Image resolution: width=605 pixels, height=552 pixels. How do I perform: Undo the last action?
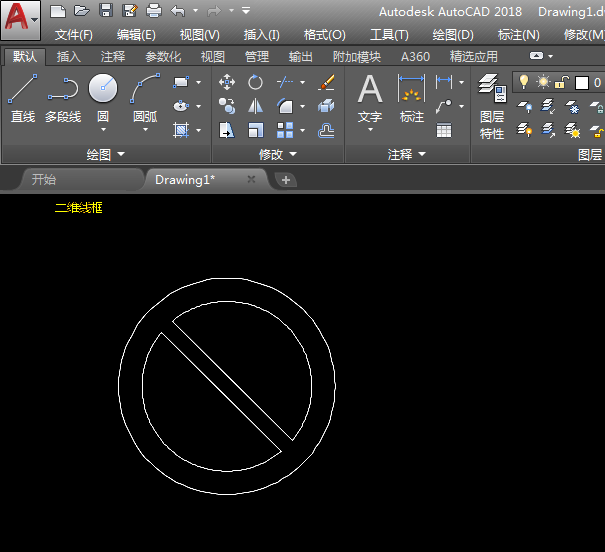[x=178, y=11]
